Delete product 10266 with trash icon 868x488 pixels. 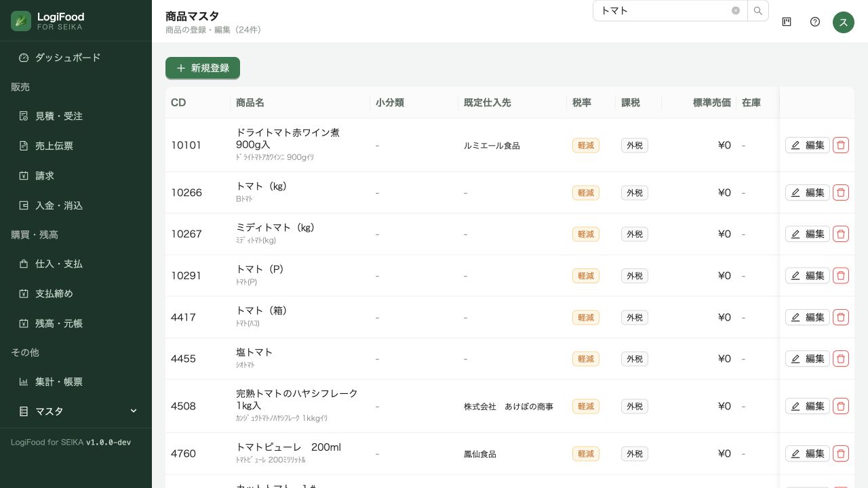(x=841, y=192)
